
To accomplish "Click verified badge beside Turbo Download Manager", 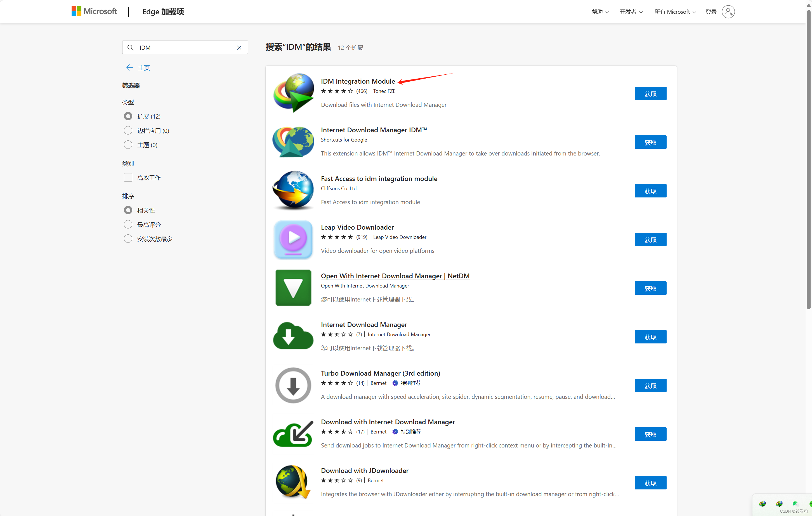I will click(x=395, y=383).
